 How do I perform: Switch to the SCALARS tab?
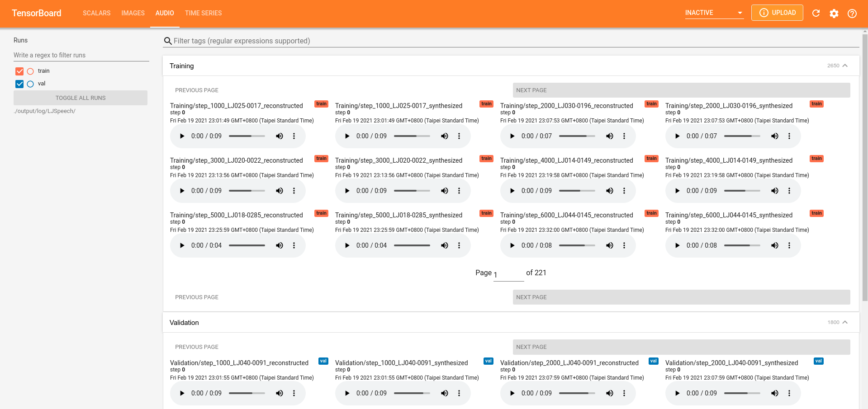click(96, 13)
